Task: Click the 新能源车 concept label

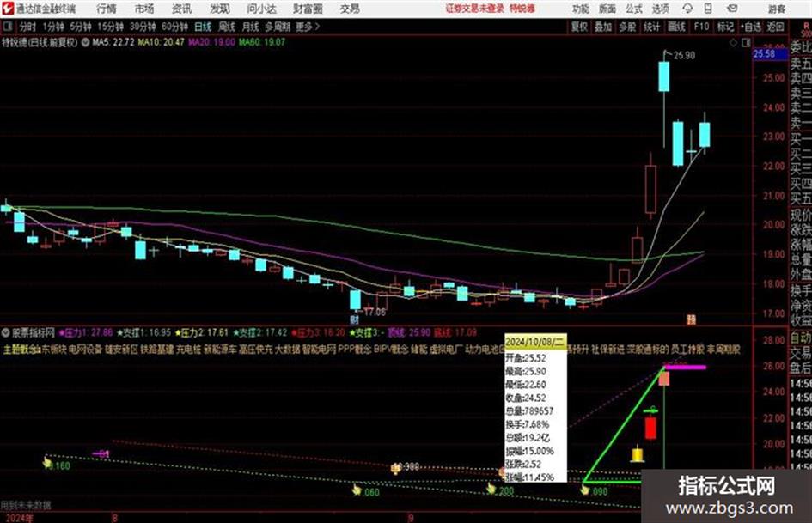Action: (220, 350)
